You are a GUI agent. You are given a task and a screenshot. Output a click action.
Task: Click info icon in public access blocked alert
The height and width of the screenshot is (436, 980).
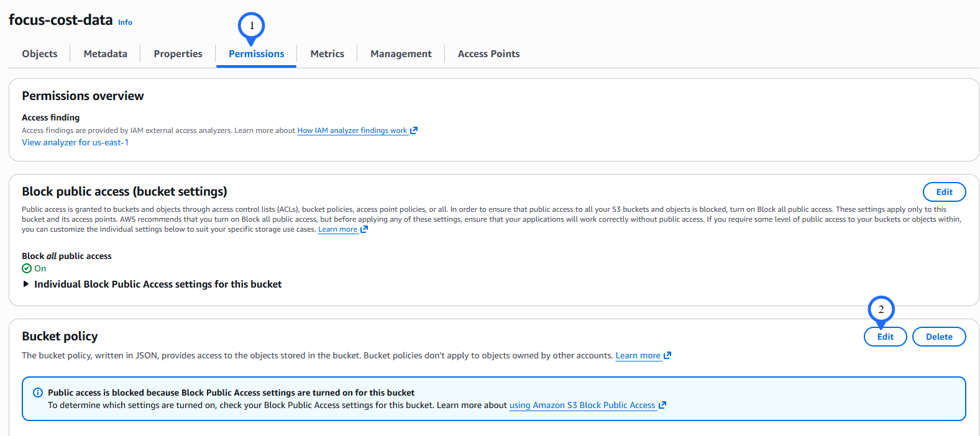tap(38, 393)
